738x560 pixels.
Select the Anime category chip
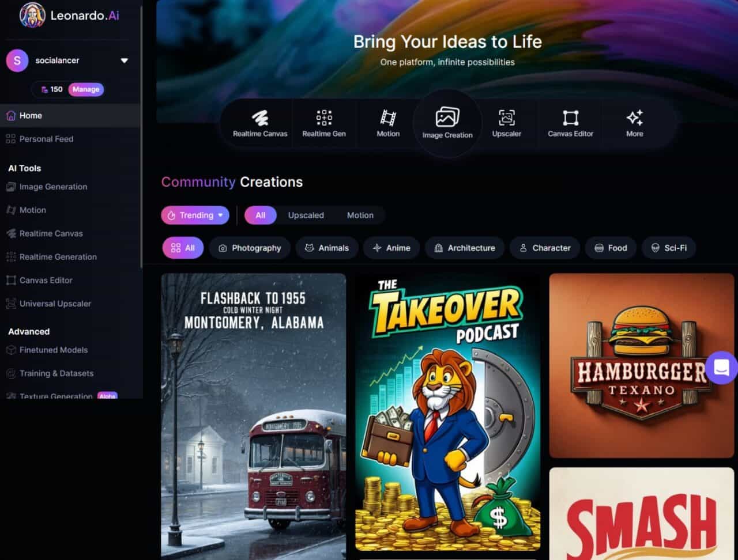pos(391,248)
